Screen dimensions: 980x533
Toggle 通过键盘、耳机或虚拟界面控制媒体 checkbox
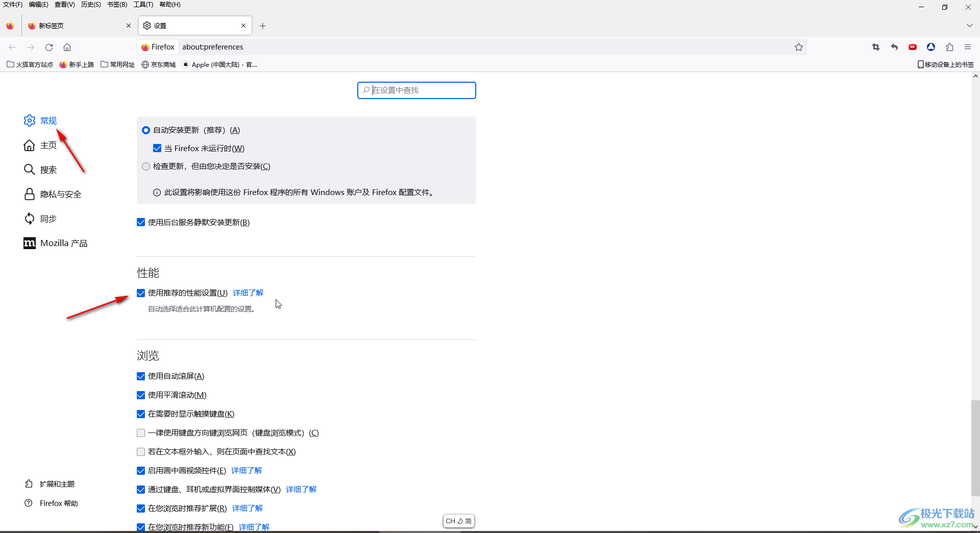tap(141, 490)
